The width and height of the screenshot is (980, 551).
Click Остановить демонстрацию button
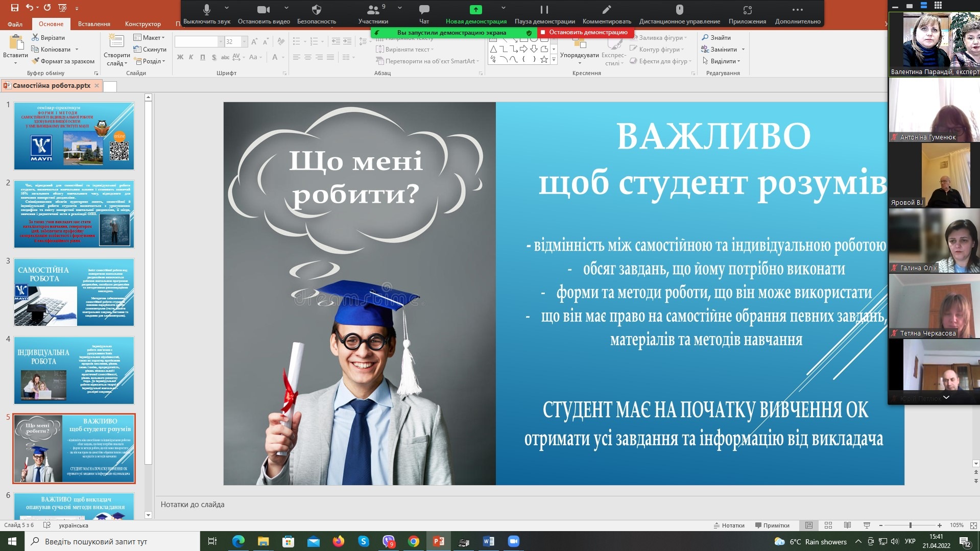point(587,32)
